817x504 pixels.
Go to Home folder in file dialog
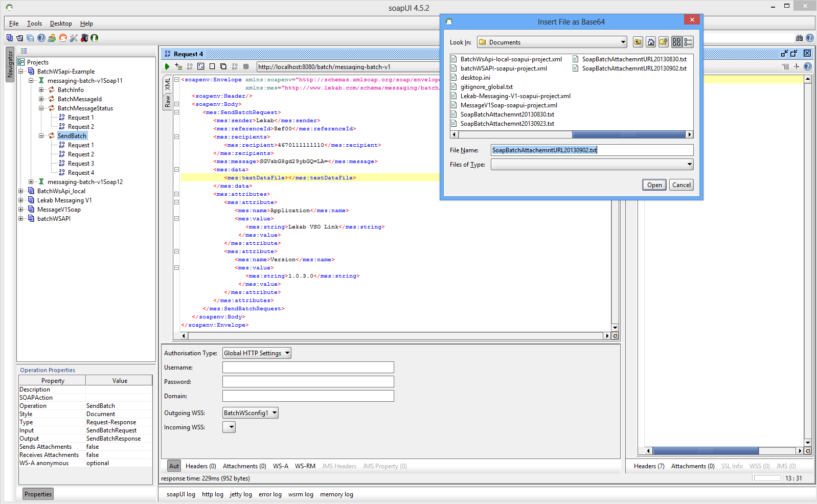coord(651,42)
